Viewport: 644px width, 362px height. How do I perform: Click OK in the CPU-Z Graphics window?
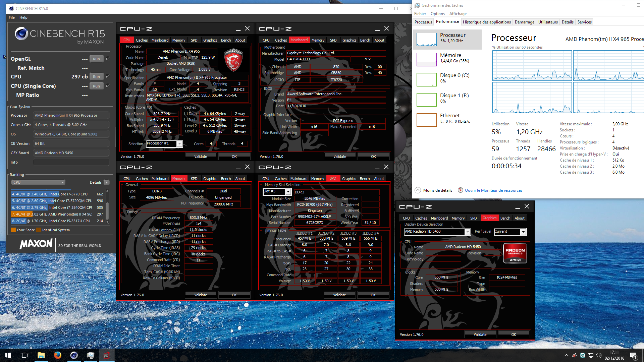514,335
